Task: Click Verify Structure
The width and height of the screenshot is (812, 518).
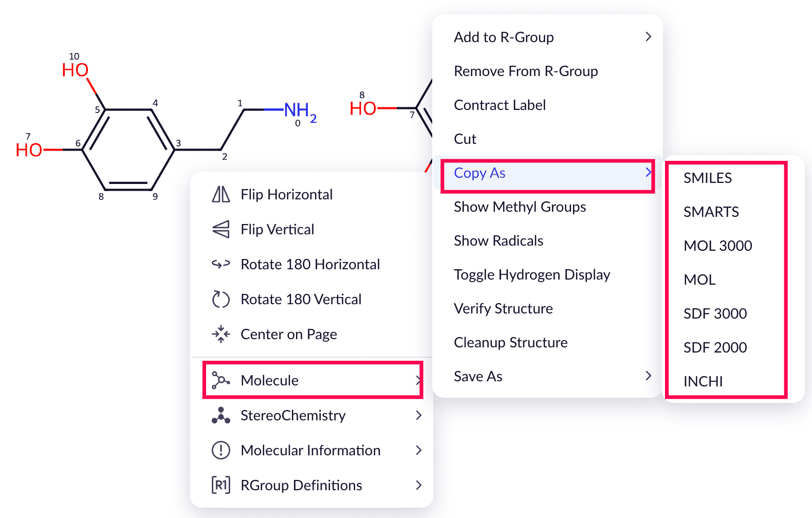Action: point(503,309)
